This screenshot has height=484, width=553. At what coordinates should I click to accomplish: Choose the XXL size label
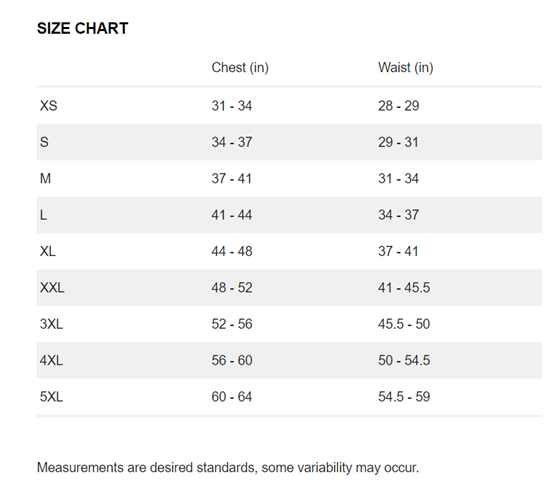(x=52, y=288)
